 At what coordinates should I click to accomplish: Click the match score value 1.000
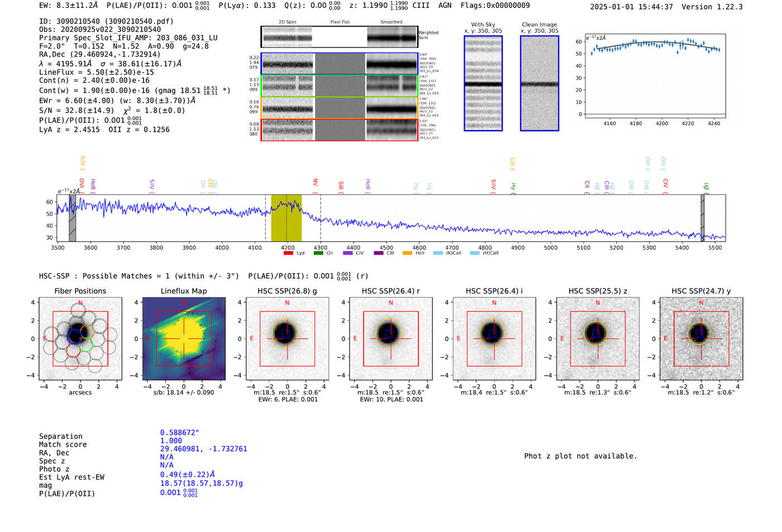click(x=171, y=440)
